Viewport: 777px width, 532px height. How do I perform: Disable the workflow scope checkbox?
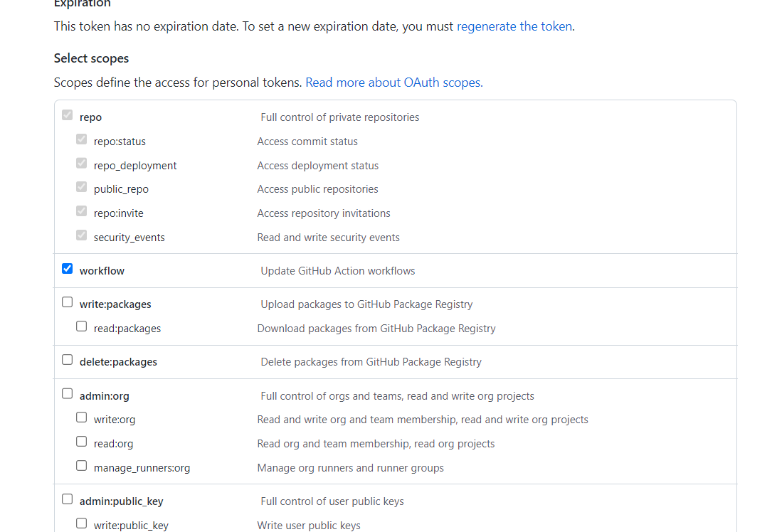(67, 267)
